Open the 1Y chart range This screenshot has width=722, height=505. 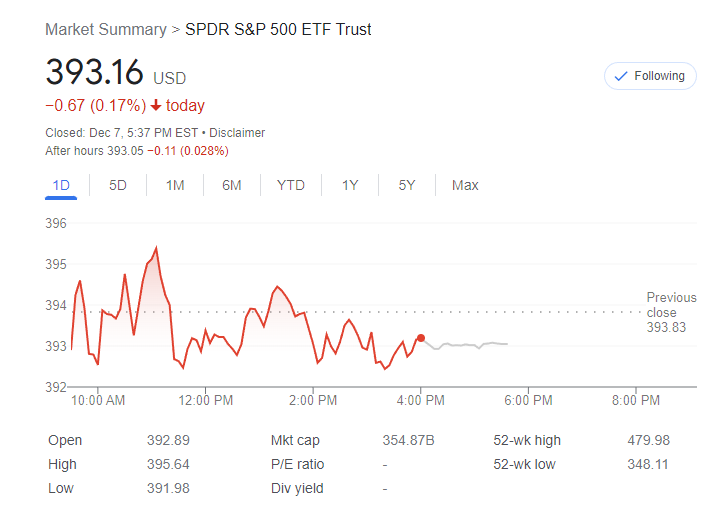350,185
